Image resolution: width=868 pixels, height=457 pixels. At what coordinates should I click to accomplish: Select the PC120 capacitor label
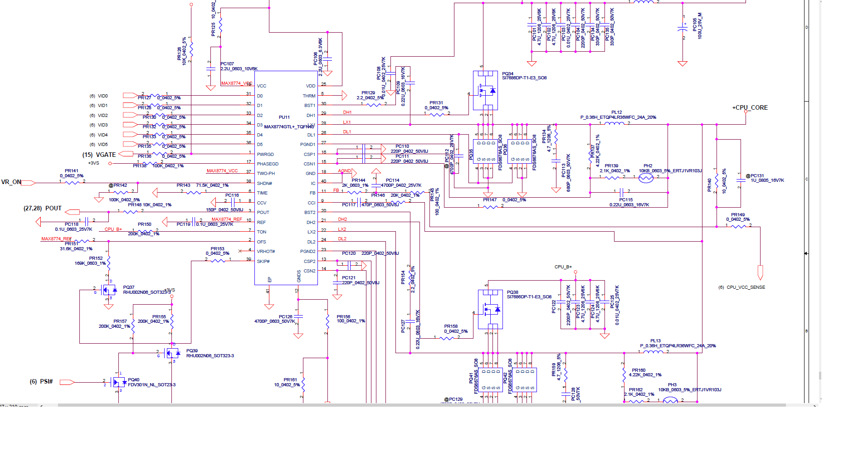click(x=349, y=253)
